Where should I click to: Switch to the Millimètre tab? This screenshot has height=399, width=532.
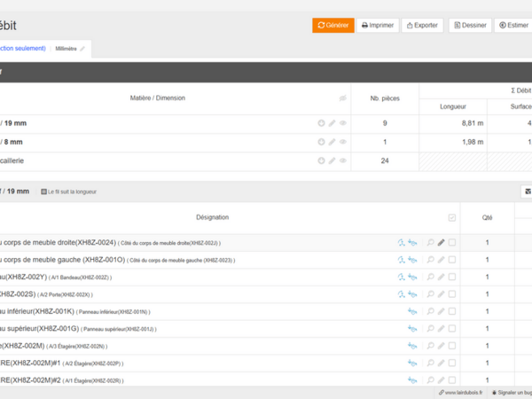pyautogui.click(x=70, y=48)
